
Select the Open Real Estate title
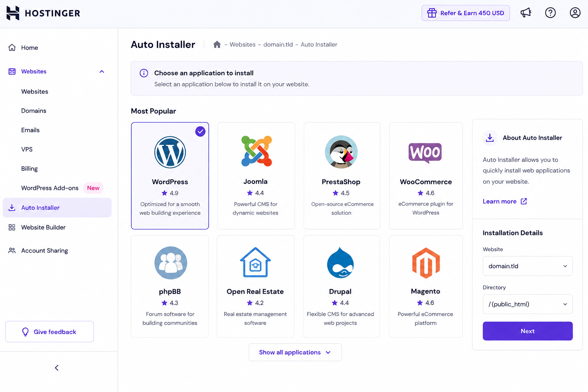[255, 292]
